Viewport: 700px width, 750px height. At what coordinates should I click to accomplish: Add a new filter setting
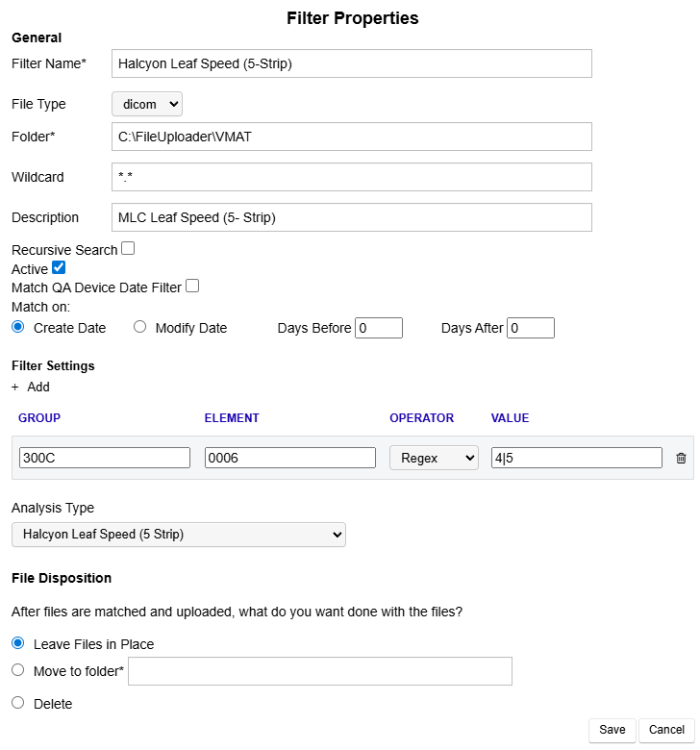(x=31, y=387)
